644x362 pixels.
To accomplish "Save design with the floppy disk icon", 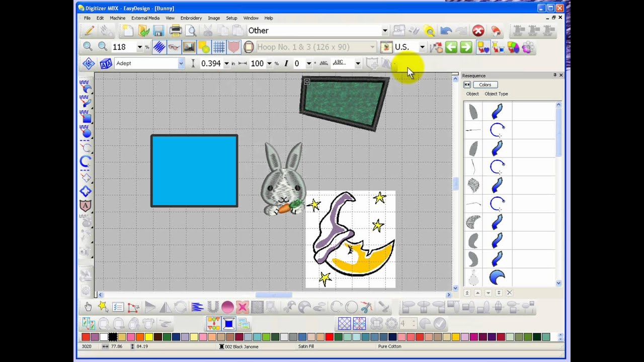I will click(158, 31).
